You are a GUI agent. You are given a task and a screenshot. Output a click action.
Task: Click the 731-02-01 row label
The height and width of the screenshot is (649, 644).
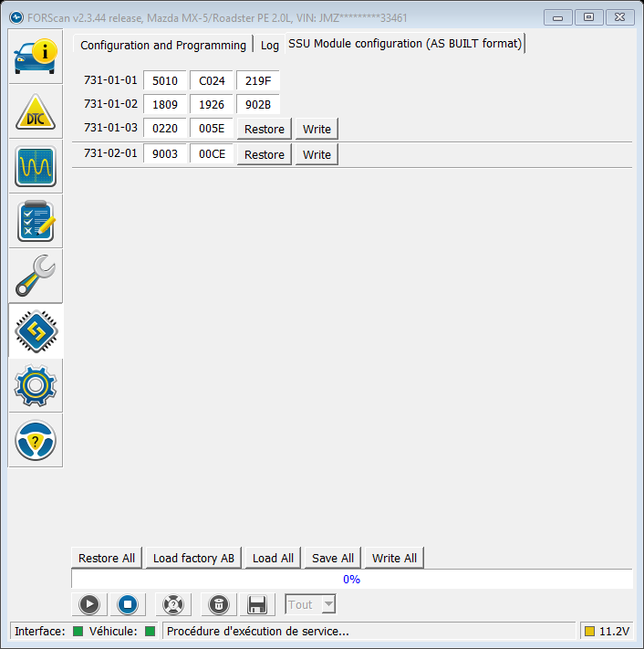tap(110, 153)
